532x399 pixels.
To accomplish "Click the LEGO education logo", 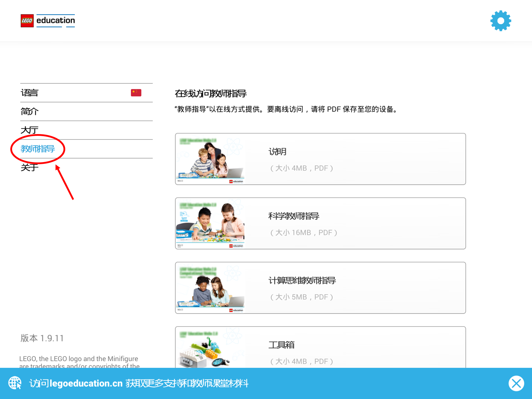I will coord(48,21).
